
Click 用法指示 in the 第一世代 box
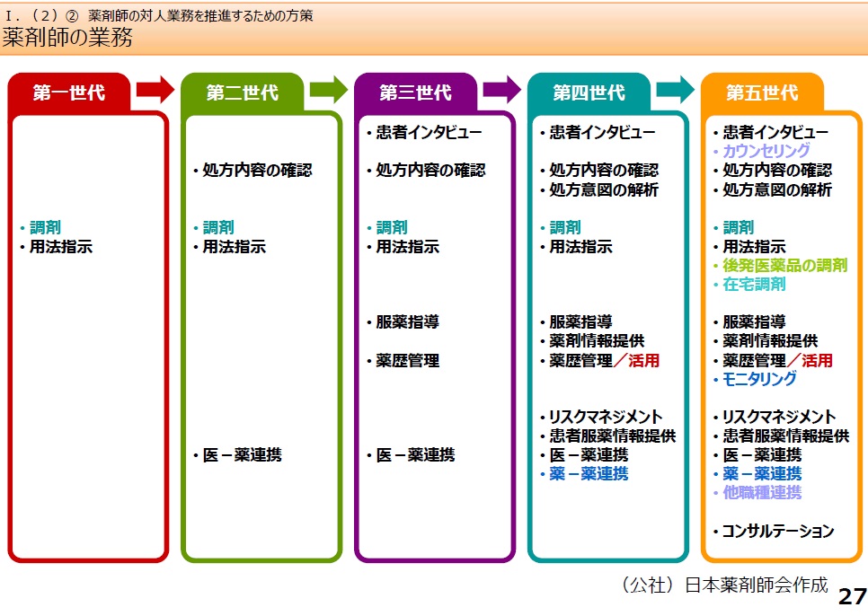click(61, 247)
